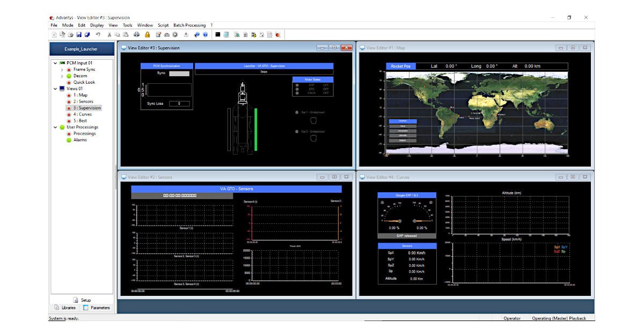Select 5 : Best in the views list

(80, 120)
